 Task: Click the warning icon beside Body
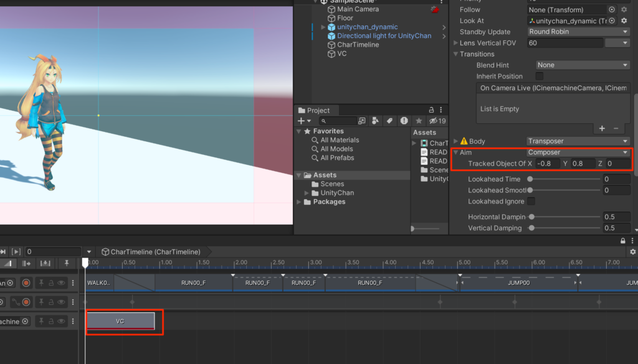coord(464,141)
